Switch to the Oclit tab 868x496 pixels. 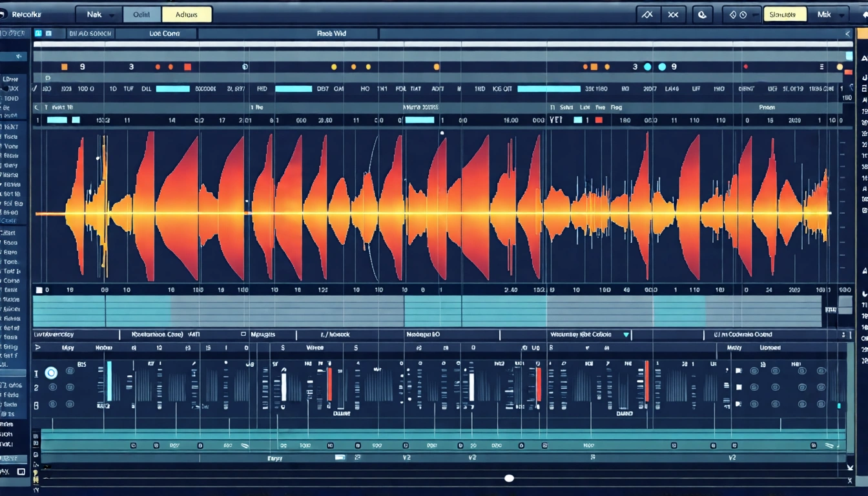point(141,14)
